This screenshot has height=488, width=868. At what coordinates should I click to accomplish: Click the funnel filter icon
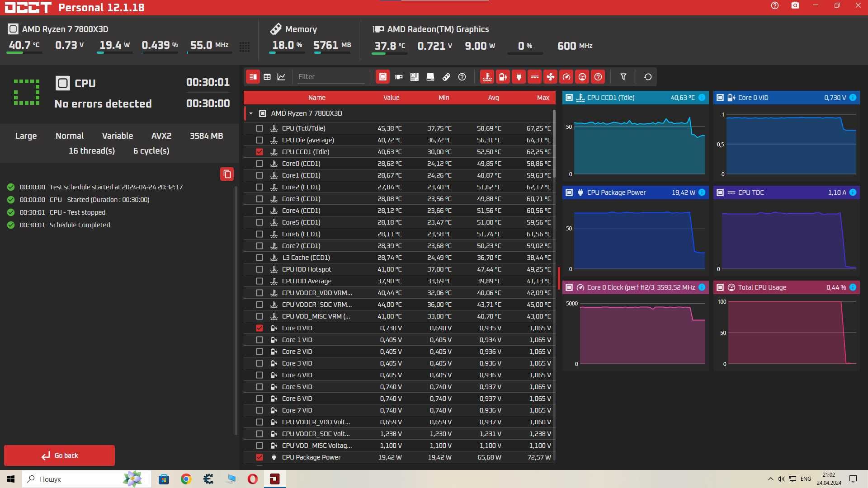click(623, 77)
